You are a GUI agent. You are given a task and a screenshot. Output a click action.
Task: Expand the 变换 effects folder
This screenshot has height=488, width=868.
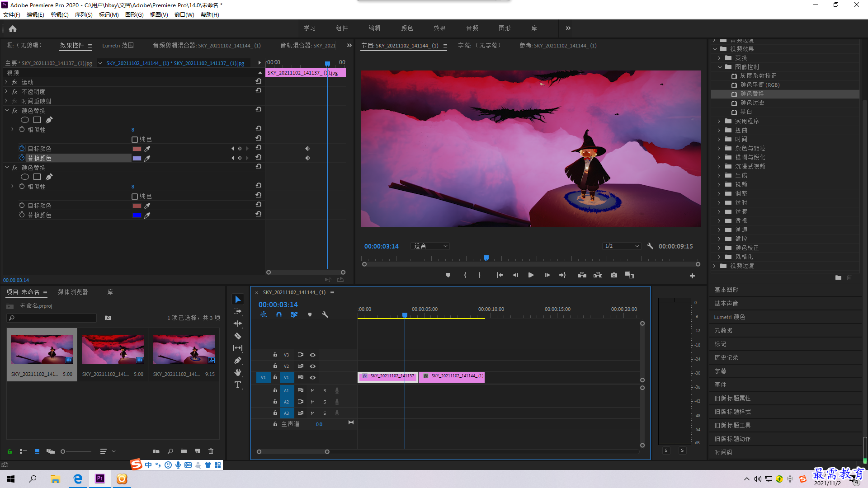[719, 58]
